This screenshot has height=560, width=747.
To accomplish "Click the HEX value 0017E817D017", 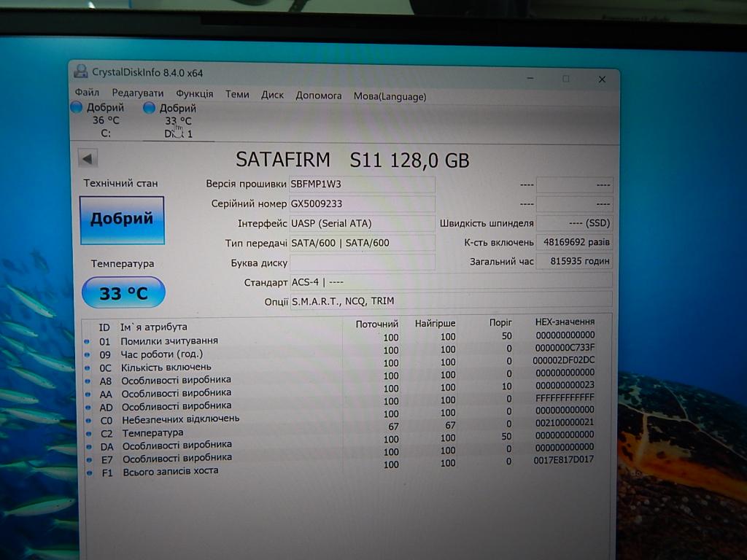I will pyautogui.click(x=564, y=460).
